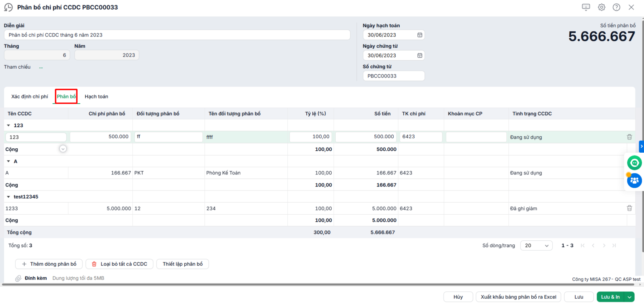Open the history clock icon beside title
644x303 pixels.
[x=8, y=7]
